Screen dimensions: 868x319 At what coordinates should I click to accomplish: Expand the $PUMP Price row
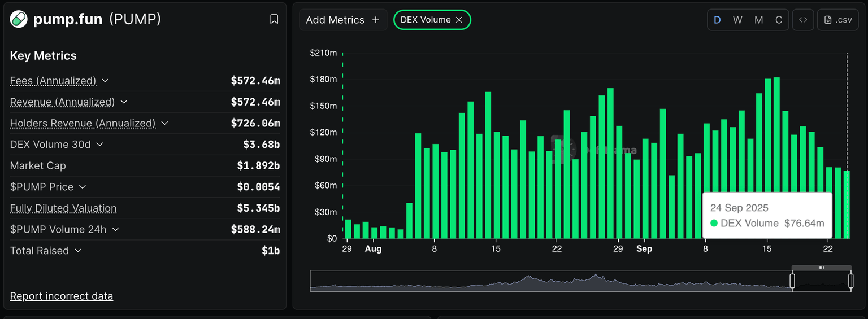[83, 187]
